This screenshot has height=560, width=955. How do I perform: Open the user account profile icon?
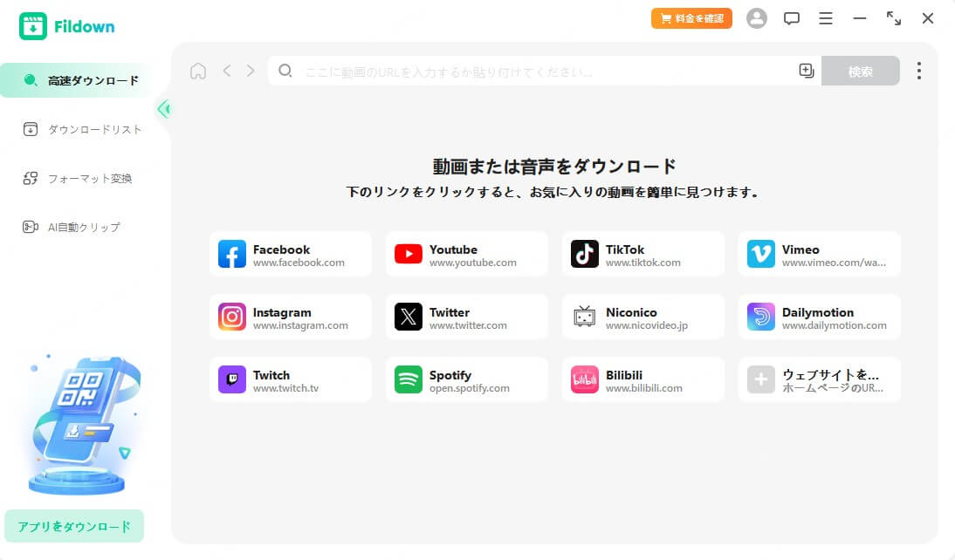pos(757,18)
